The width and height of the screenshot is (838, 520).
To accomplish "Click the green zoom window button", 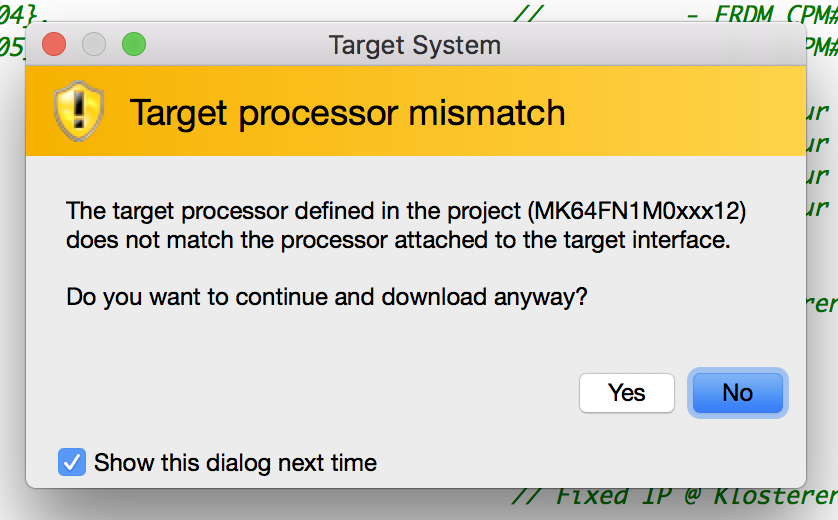I will pyautogui.click(x=134, y=44).
